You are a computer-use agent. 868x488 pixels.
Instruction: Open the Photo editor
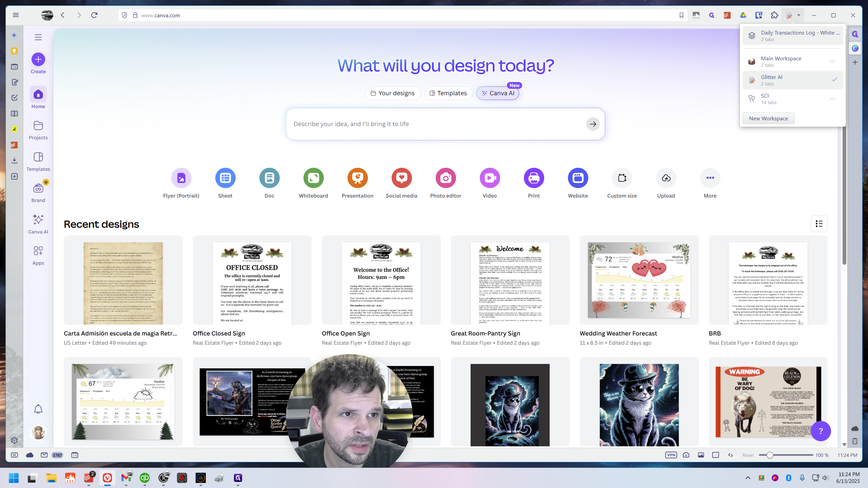click(x=446, y=183)
